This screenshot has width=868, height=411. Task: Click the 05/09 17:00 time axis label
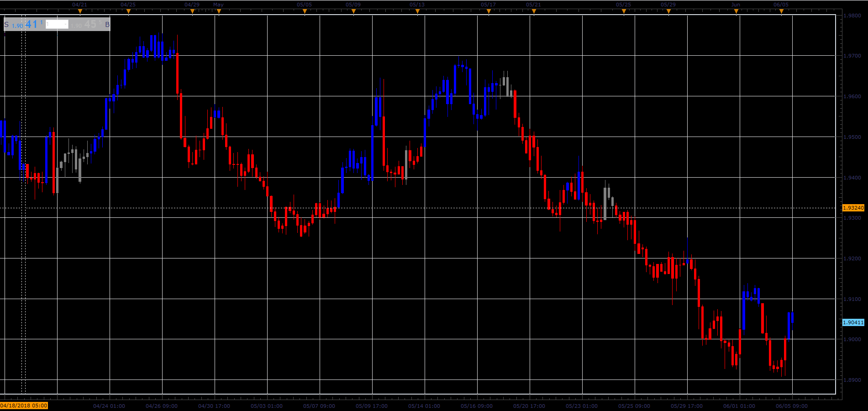[372, 406]
